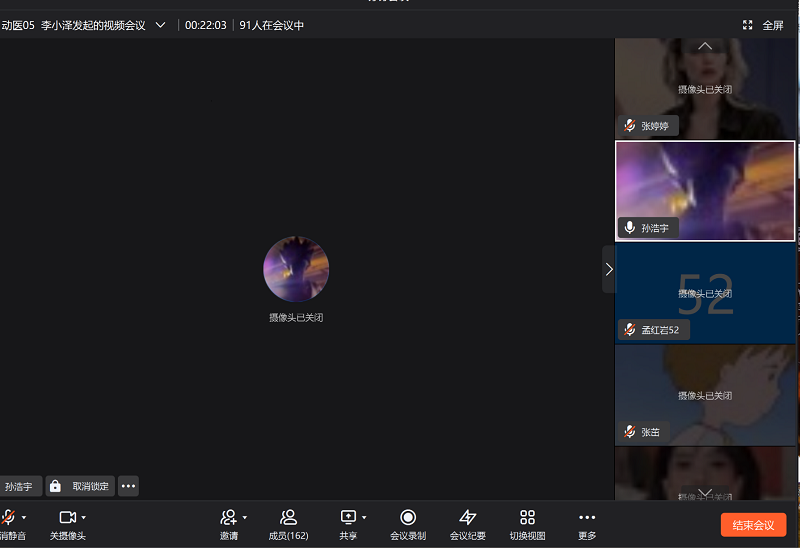This screenshot has width=800, height=548.
Task: Click the 切换视图 switch view icon
Action: coord(527,517)
